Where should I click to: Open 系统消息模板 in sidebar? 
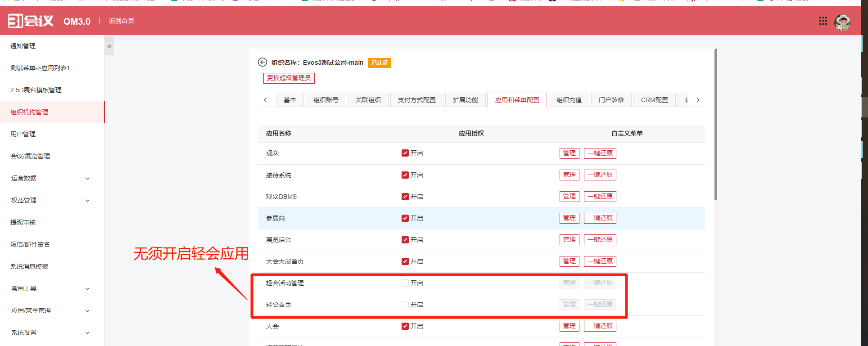tap(52, 266)
